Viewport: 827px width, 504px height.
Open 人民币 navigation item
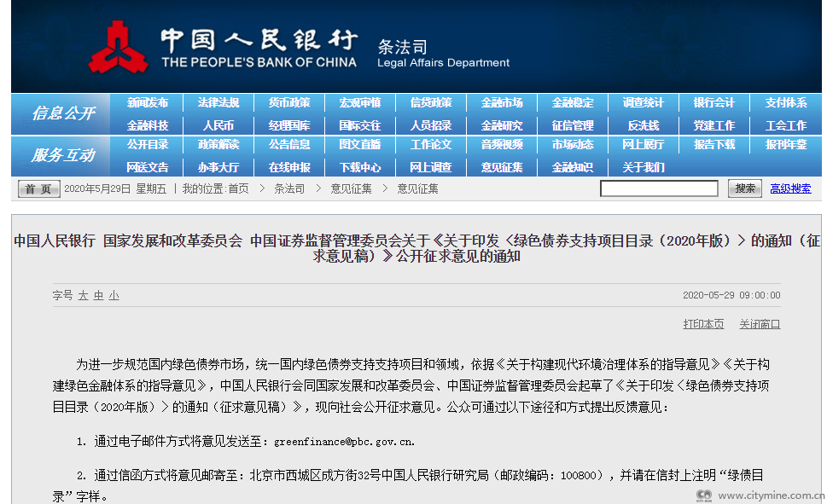click(218, 125)
